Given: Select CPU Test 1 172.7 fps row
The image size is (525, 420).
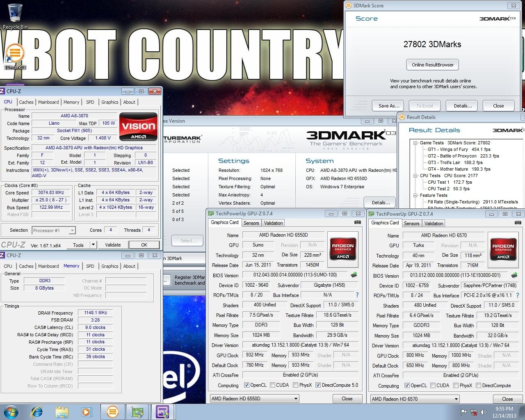Looking at the screenshot, I should tap(450, 182).
